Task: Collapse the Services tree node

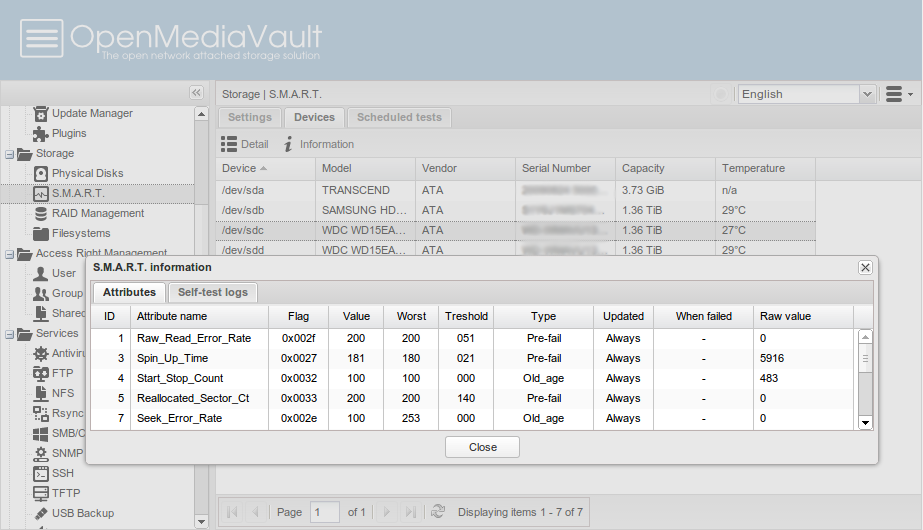Action: (9, 334)
